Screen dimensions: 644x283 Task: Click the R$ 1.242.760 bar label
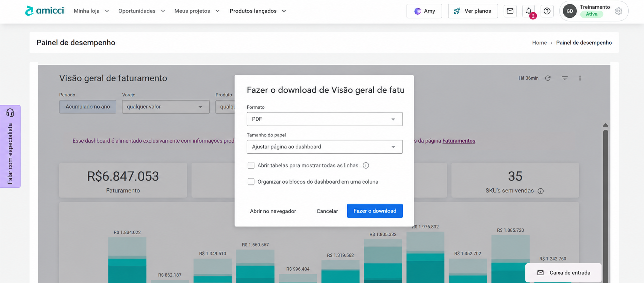click(x=553, y=259)
